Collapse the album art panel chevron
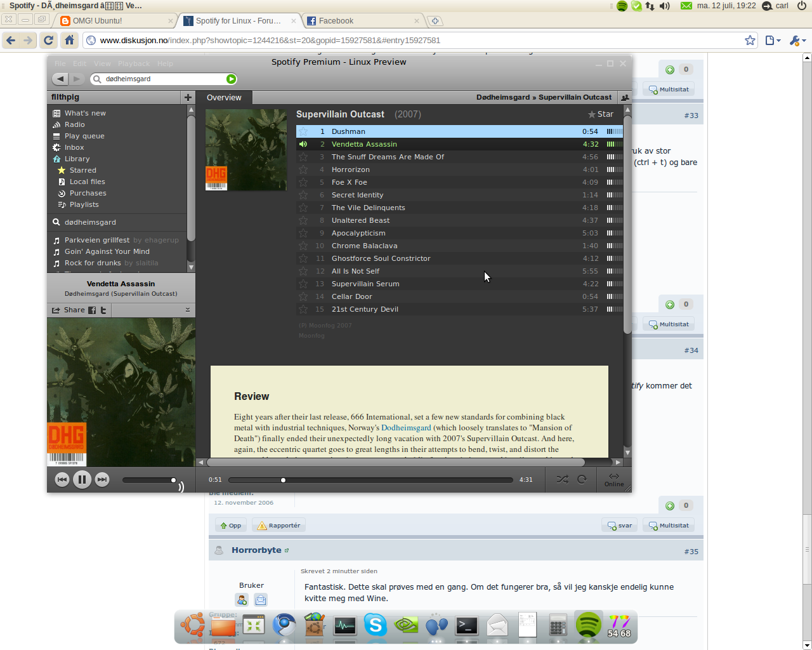 point(188,310)
